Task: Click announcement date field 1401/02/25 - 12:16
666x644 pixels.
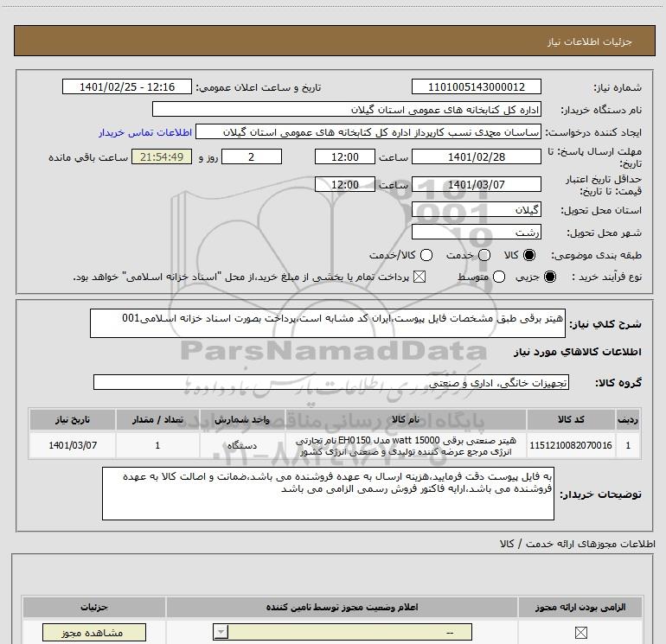Action: point(127,86)
